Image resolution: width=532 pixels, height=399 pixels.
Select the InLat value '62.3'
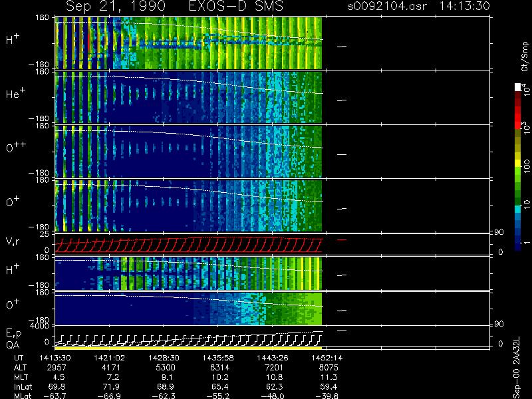pyautogui.click(x=274, y=387)
